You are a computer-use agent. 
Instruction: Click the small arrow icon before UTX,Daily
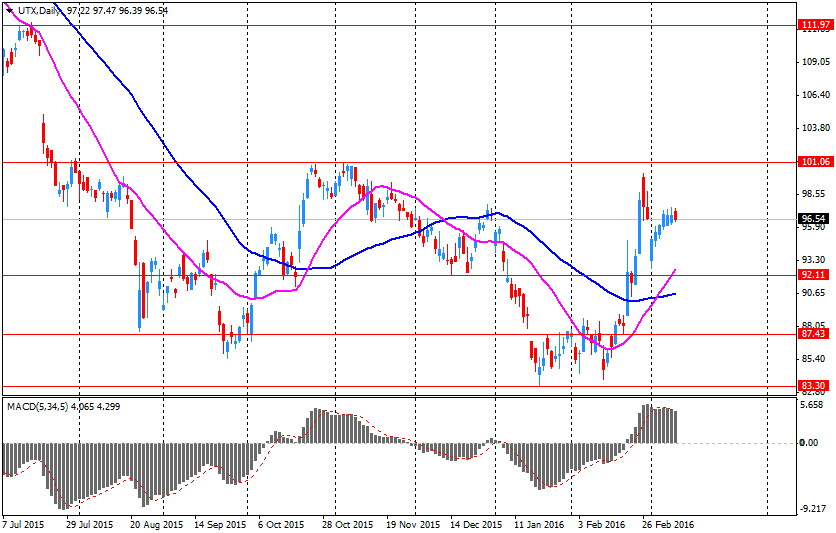[9, 10]
